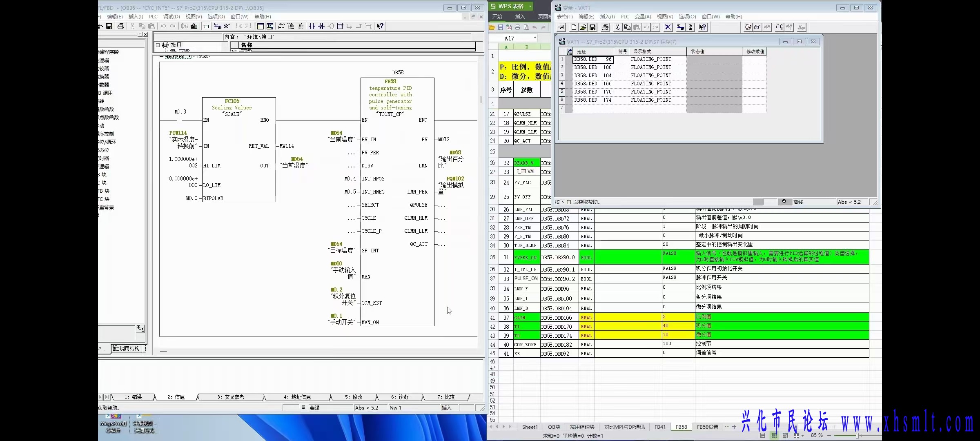
Task: Open PLC menu in VAT window
Action: (x=625, y=17)
